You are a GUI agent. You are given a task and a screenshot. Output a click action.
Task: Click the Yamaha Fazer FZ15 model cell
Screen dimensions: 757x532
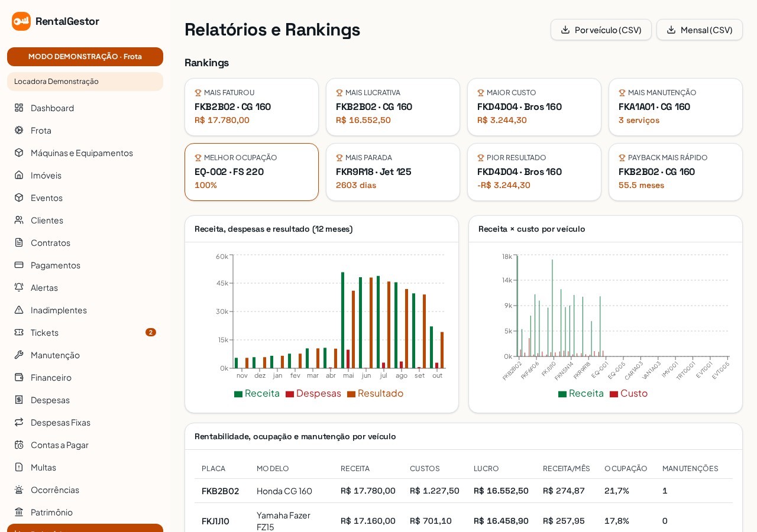click(284, 521)
